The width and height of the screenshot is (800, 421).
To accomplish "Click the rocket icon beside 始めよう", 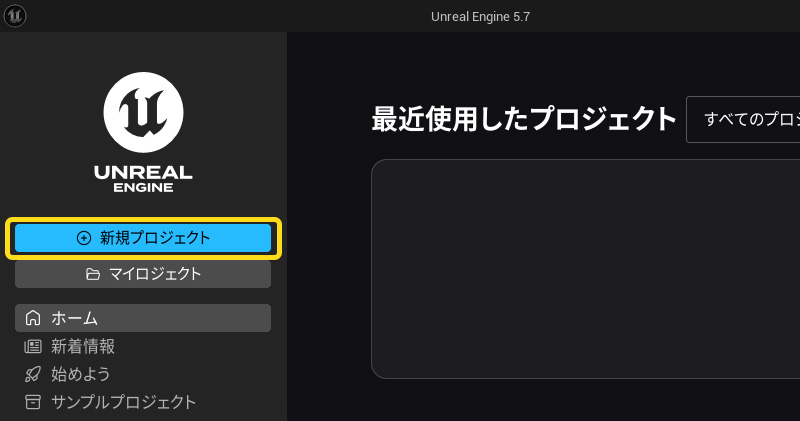I will pyautogui.click(x=33, y=374).
